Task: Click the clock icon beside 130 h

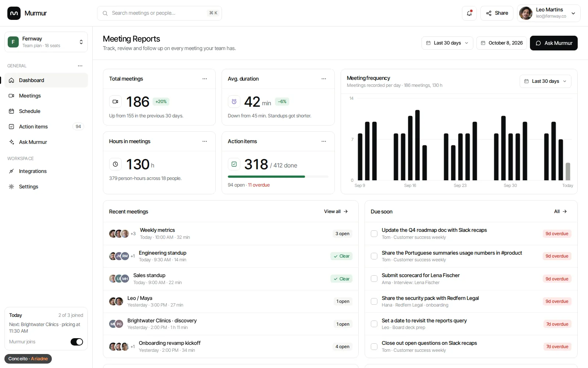Action: point(115,164)
